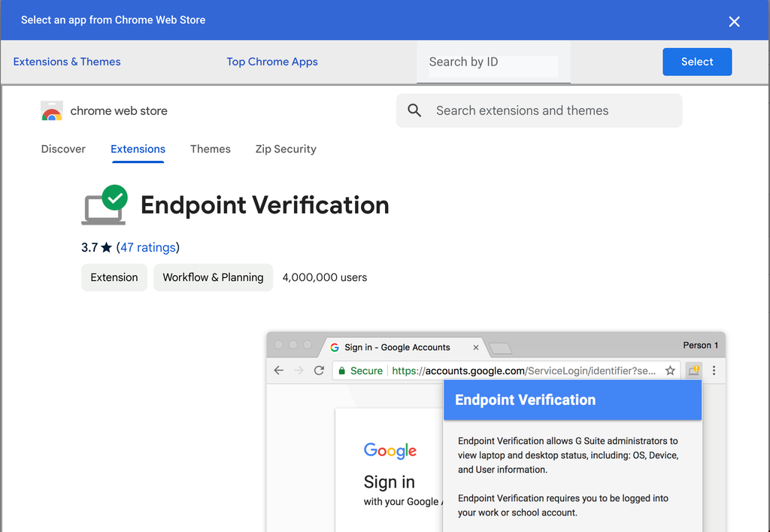Close the Chrome Web Store dialog

coord(735,21)
